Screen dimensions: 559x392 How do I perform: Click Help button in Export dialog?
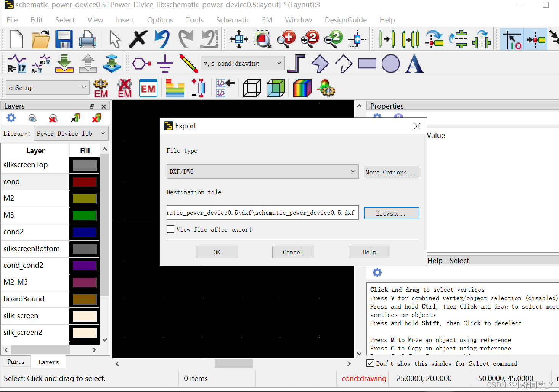pyautogui.click(x=369, y=252)
